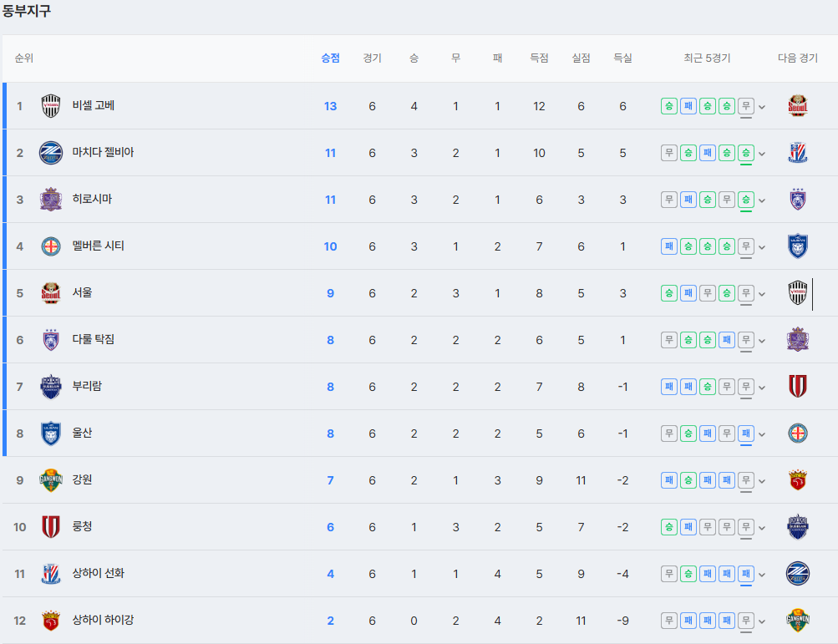Expand recent form chevron for 상하이 하이강
The image size is (838, 644).
[x=762, y=621]
